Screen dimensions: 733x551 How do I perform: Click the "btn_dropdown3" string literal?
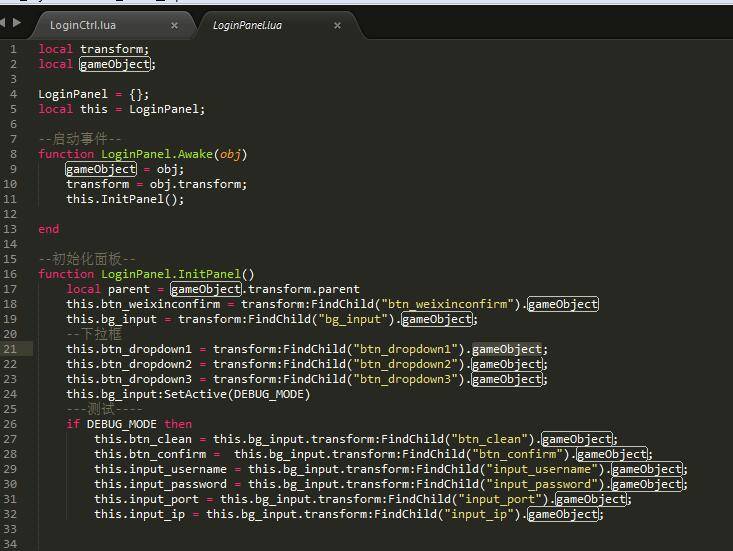pyautogui.click(x=405, y=379)
